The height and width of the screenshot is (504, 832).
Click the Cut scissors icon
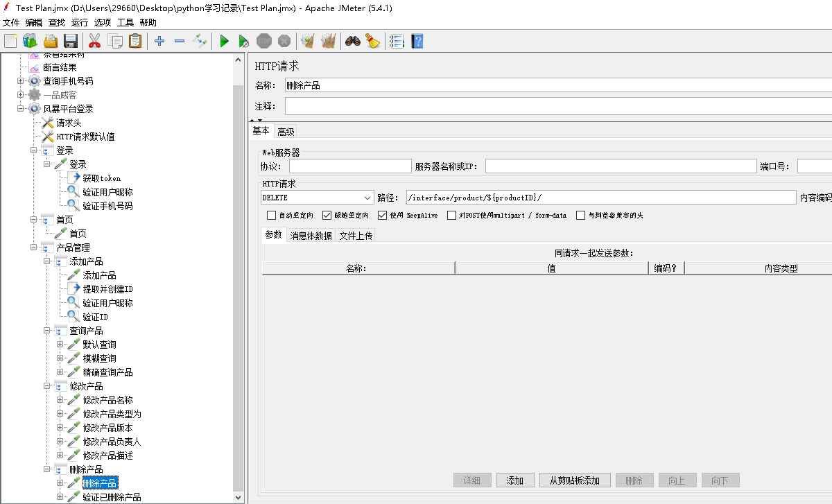[x=95, y=41]
